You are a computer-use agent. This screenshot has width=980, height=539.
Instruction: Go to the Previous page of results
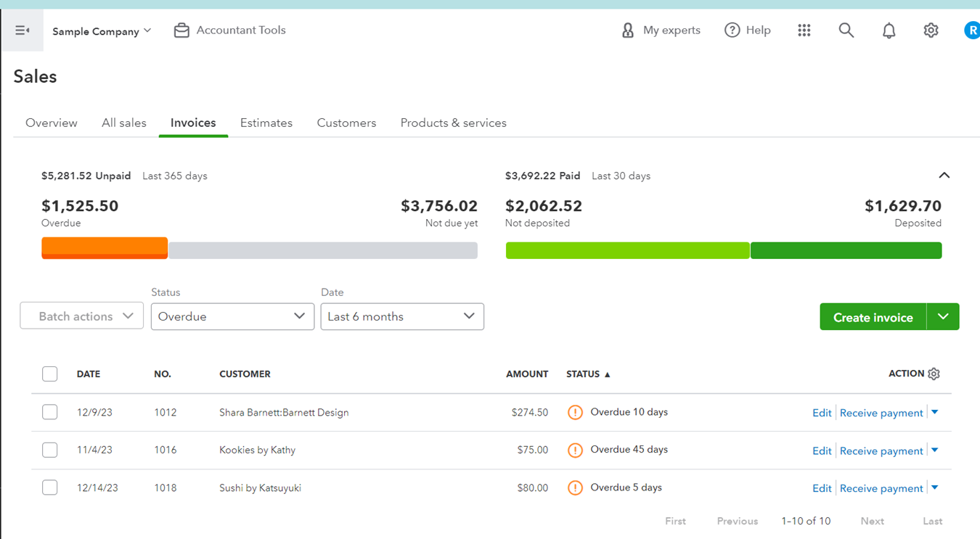click(738, 521)
